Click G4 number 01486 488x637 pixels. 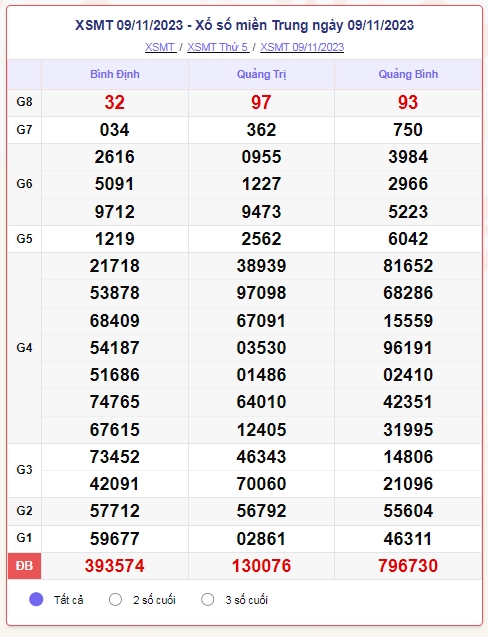pyautogui.click(x=261, y=375)
